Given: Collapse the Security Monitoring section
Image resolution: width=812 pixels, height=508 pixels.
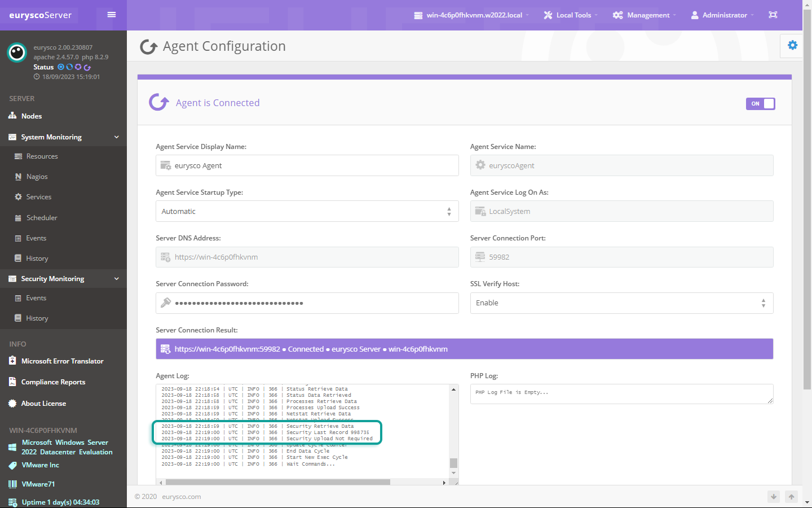Looking at the screenshot, I should tap(63, 279).
